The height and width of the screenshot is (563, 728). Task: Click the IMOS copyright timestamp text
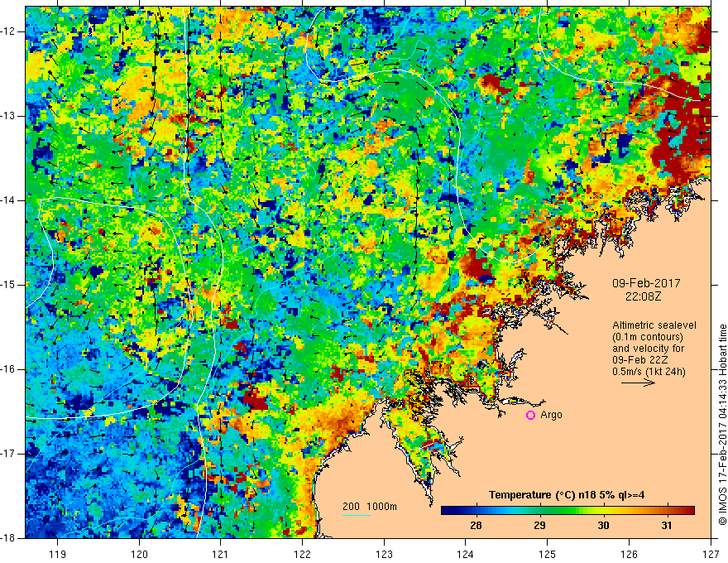(x=722, y=424)
